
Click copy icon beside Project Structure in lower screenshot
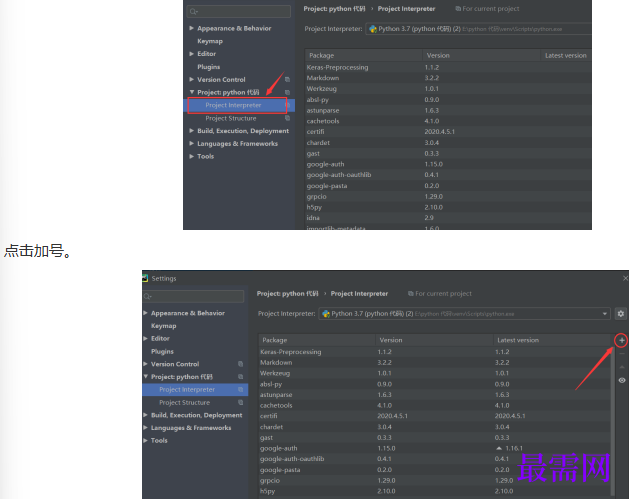click(241, 402)
